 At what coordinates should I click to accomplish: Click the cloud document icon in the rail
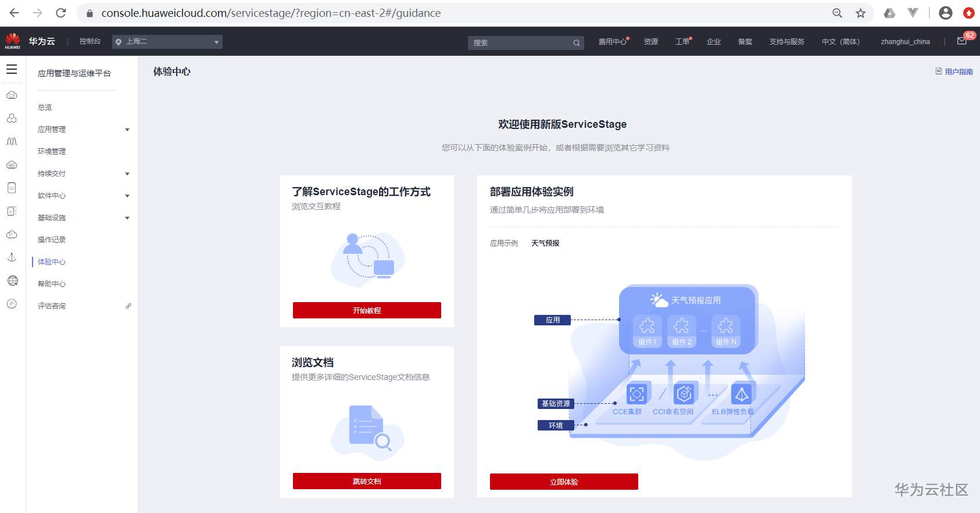(12, 188)
